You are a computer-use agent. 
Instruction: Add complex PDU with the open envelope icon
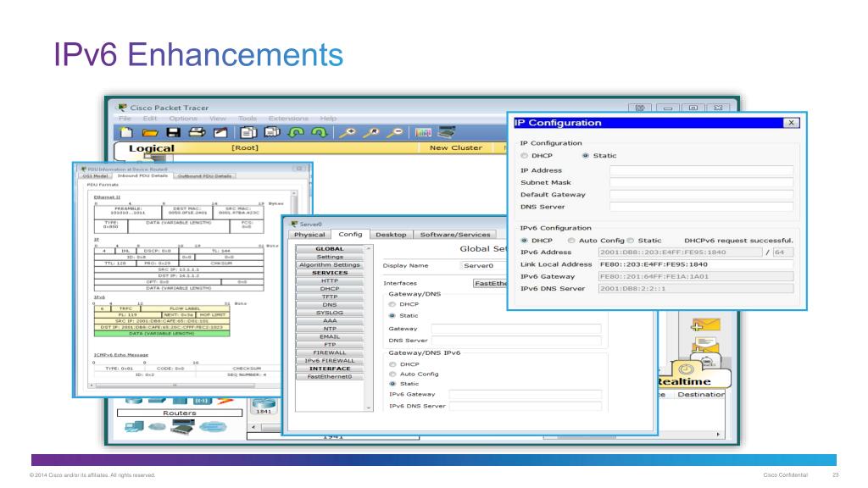tap(705, 347)
